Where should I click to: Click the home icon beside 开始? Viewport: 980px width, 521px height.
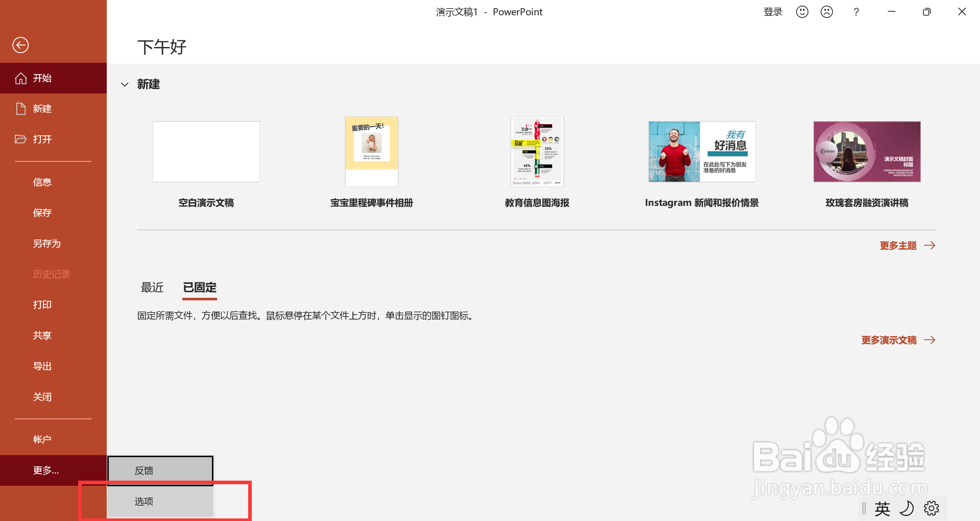(21, 78)
